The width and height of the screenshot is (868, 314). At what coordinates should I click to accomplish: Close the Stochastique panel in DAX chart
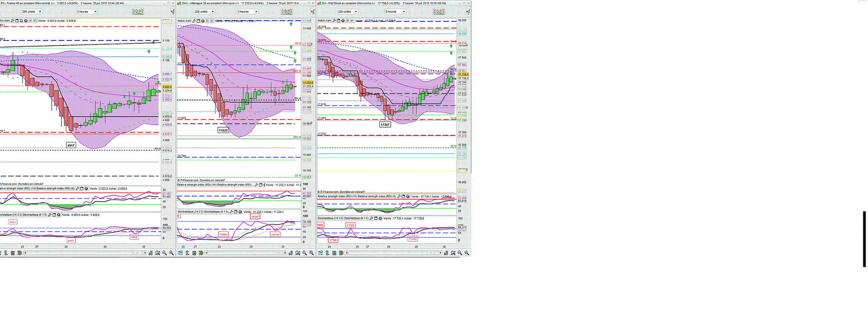(240, 212)
